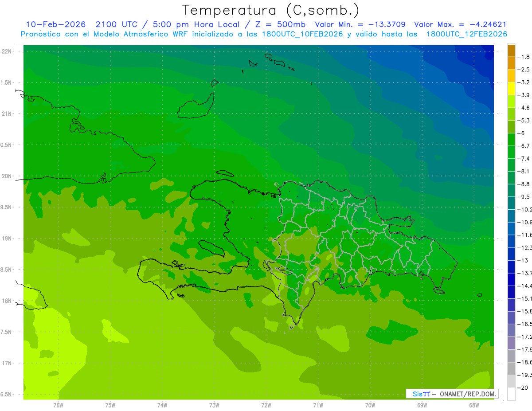Click the title "Temperatura (C,somb.)"
Image resolution: width=532 pixels, height=411 pixels.
click(x=271, y=10)
